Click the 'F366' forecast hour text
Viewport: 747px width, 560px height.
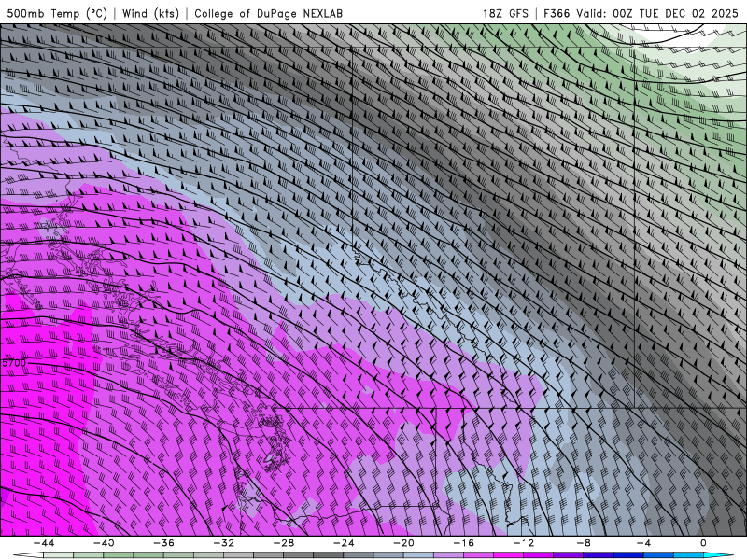click(x=557, y=13)
